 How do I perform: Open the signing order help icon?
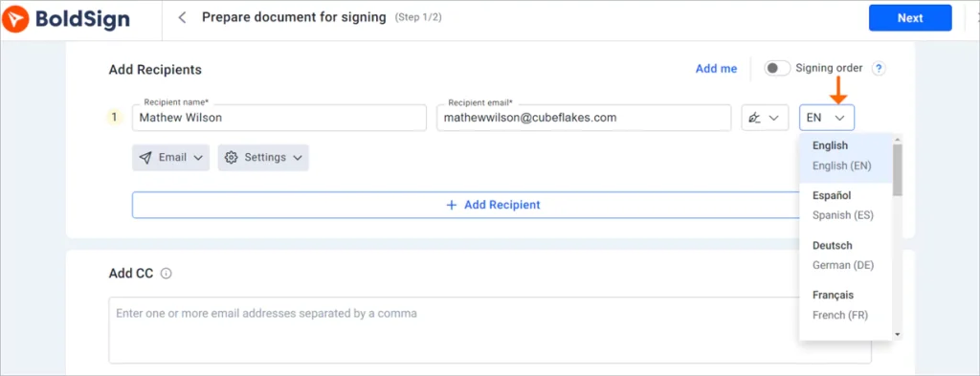point(880,69)
